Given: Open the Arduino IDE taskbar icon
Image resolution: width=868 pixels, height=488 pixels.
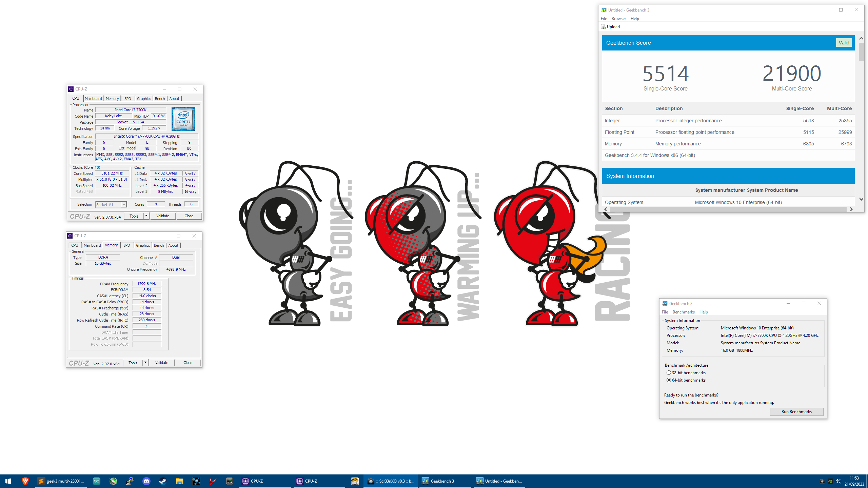Looking at the screenshot, I should (x=97, y=481).
